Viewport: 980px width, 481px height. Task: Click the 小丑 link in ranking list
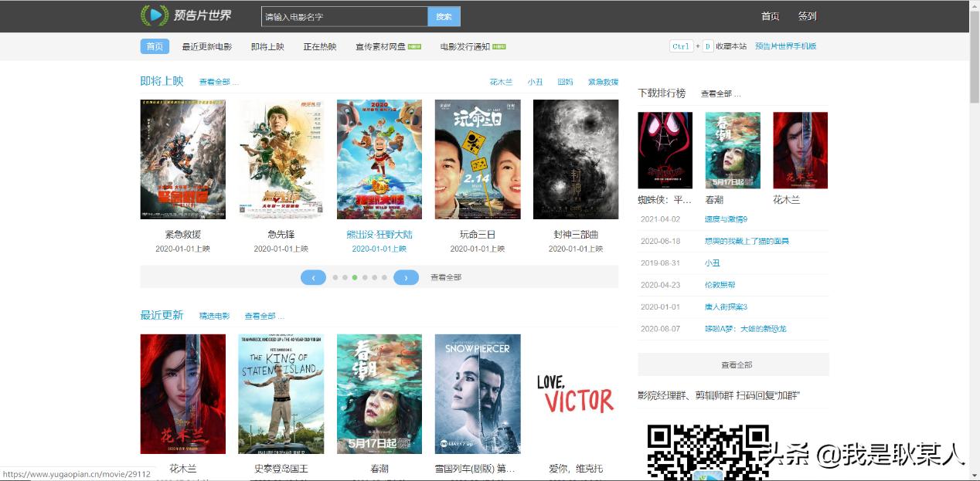(712, 263)
